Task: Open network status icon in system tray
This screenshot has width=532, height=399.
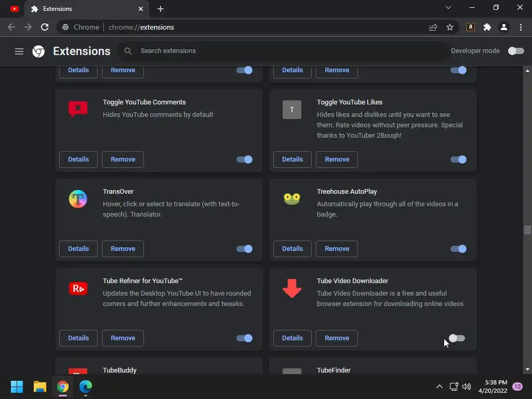Action: point(454,387)
